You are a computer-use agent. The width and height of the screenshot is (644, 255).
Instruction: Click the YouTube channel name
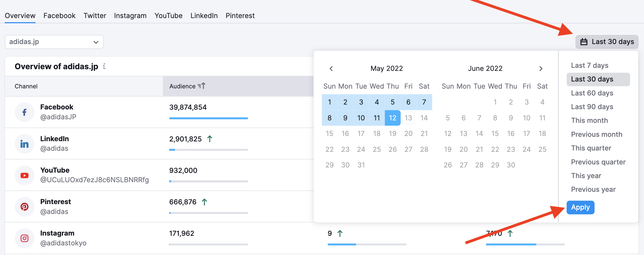[x=55, y=170]
